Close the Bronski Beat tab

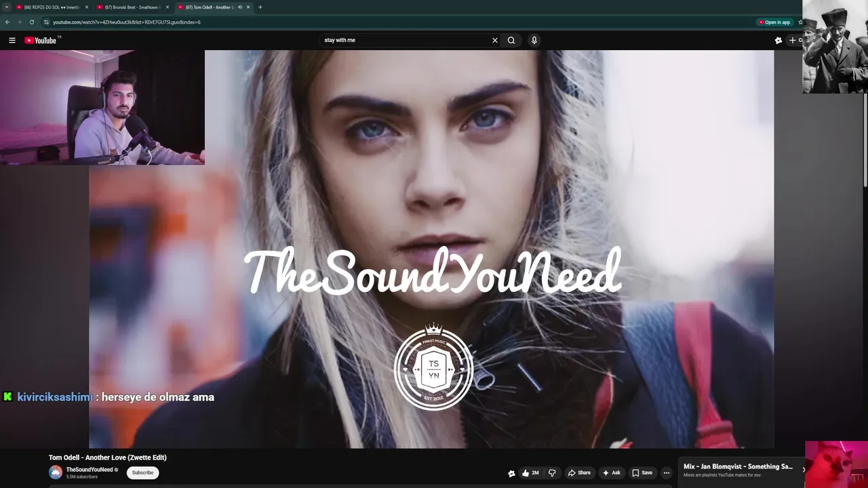pos(167,7)
